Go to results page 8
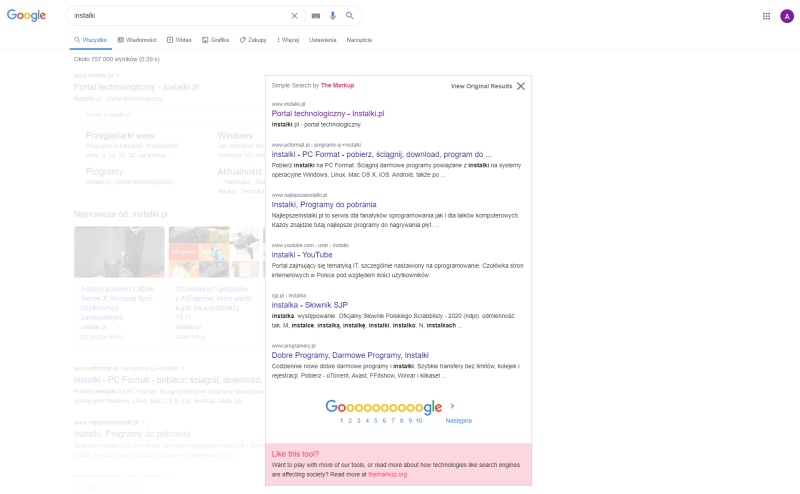 tap(402, 421)
